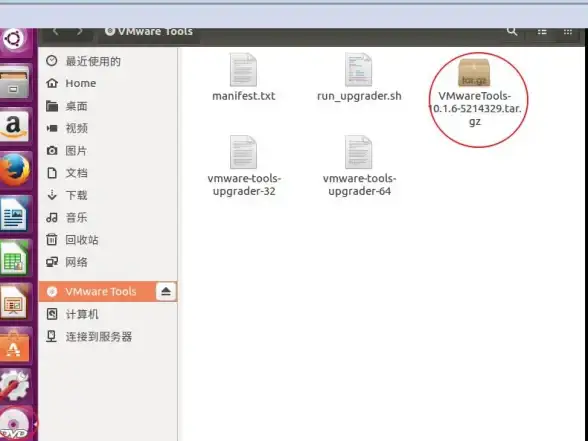Select the vmware-tools-upgrader-64 file
The height and width of the screenshot is (441, 588).
[359, 166]
